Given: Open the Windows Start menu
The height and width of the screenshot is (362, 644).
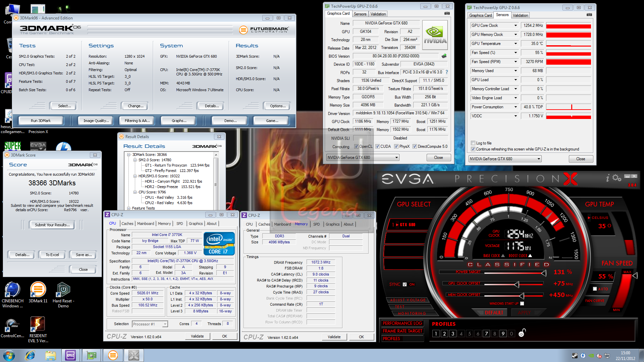Looking at the screenshot, I should click(9, 355).
